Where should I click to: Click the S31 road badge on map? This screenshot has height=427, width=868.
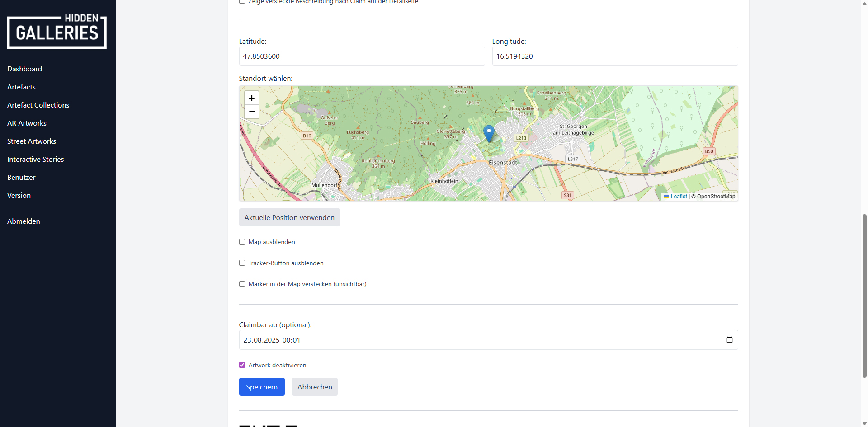click(x=567, y=195)
